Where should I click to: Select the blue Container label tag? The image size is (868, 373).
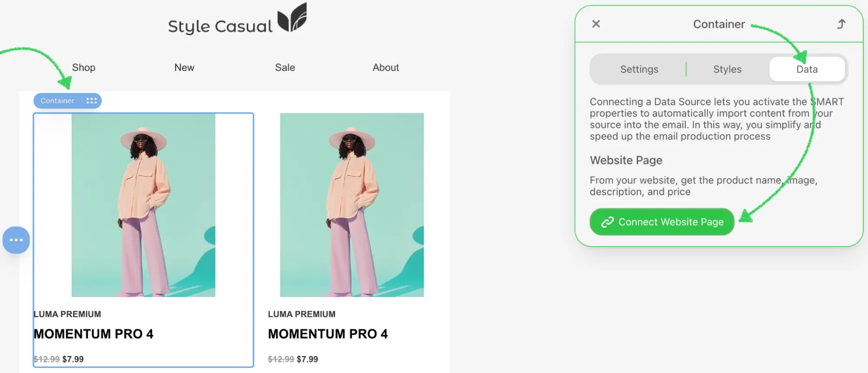point(67,101)
